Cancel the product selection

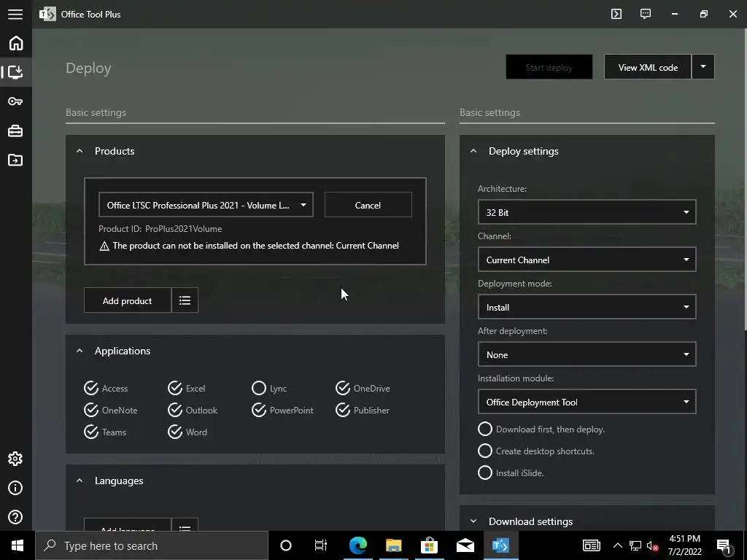pyautogui.click(x=368, y=205)
